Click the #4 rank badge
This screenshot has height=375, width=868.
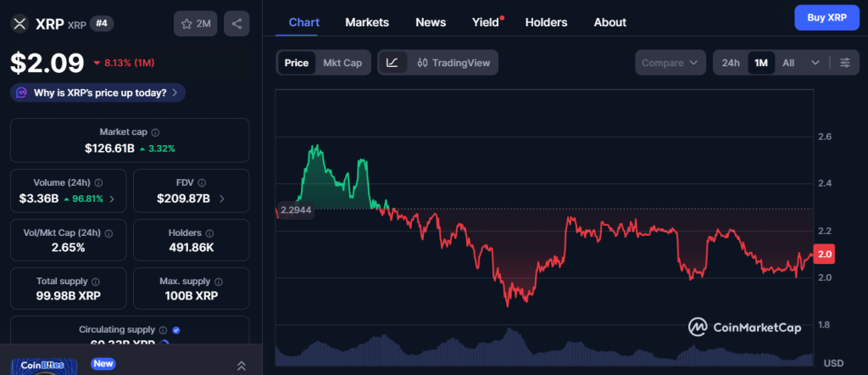102,24
